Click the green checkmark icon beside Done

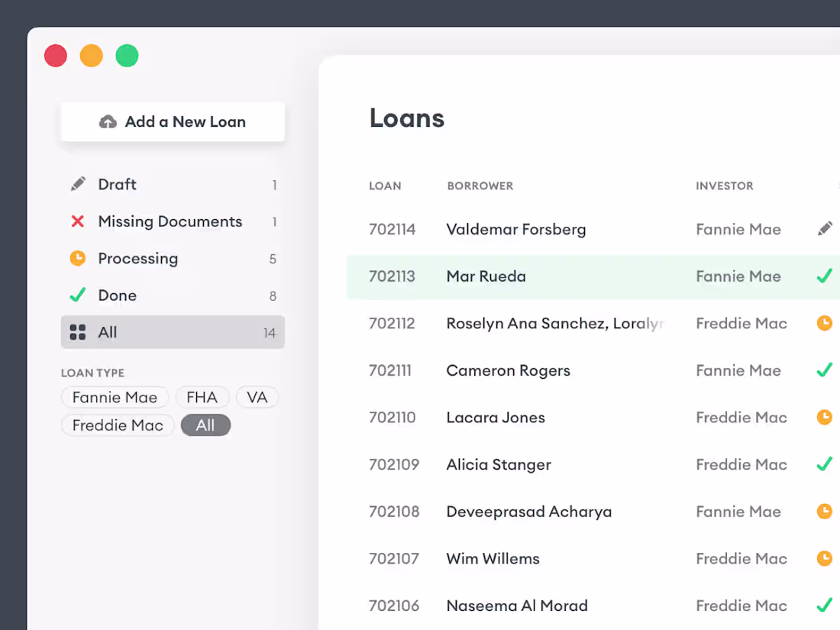(78, 296)
